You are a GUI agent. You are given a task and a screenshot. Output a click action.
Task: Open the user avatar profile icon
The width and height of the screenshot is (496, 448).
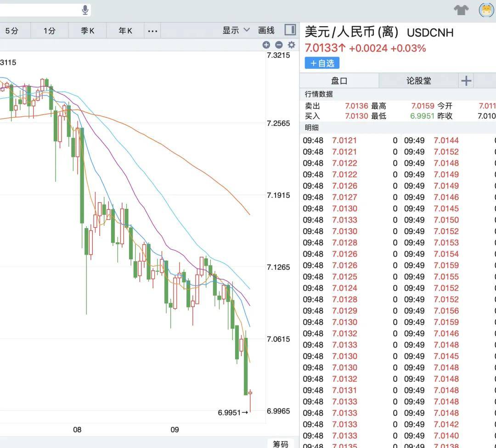pyautogui.click(x=486, y=10)
